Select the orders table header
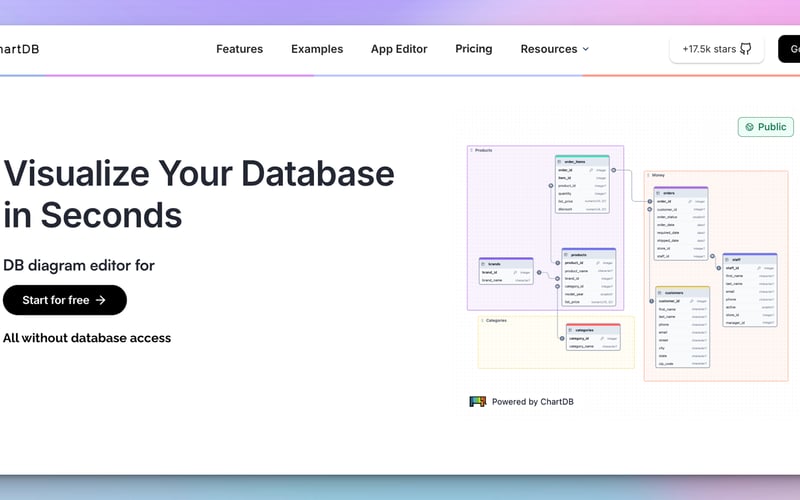This screenshot has height=500, width=800. click(x=681, y=193)
